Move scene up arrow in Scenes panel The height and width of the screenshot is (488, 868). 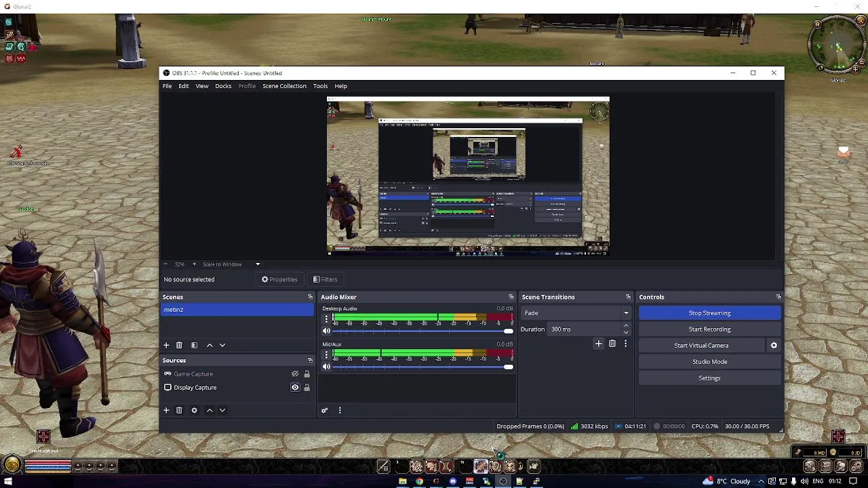tap(210, 345)
